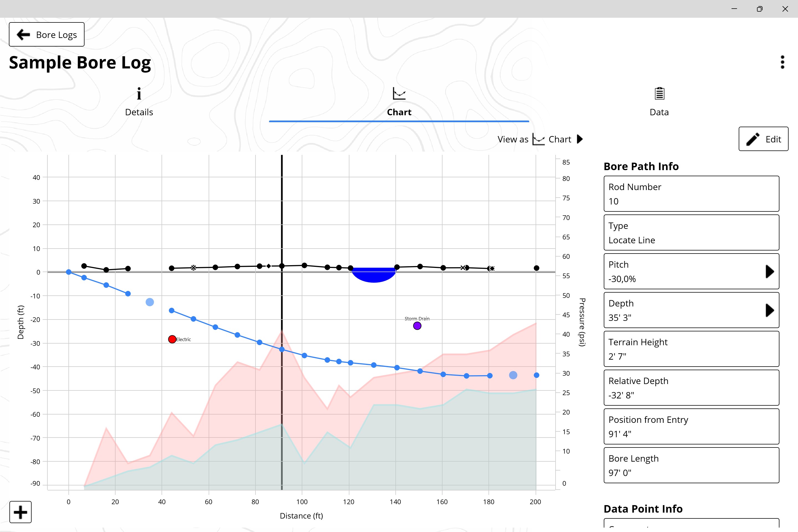Click the Position from Entry value 91' 4"
The width and height of the screenshot is (798, 532).
coord(620,434)
